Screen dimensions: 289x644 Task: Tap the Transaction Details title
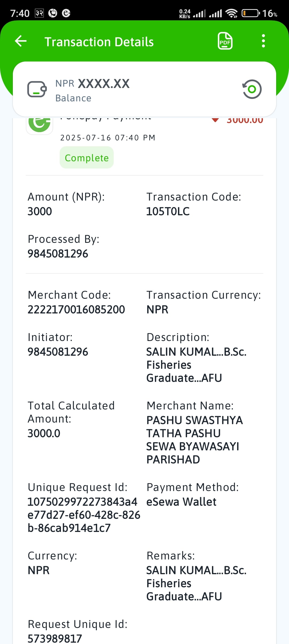[99, 42]
